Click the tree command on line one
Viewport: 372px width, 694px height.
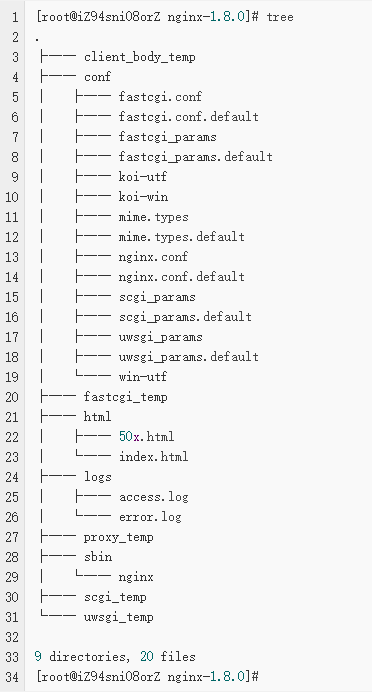(x=280, y=17)
